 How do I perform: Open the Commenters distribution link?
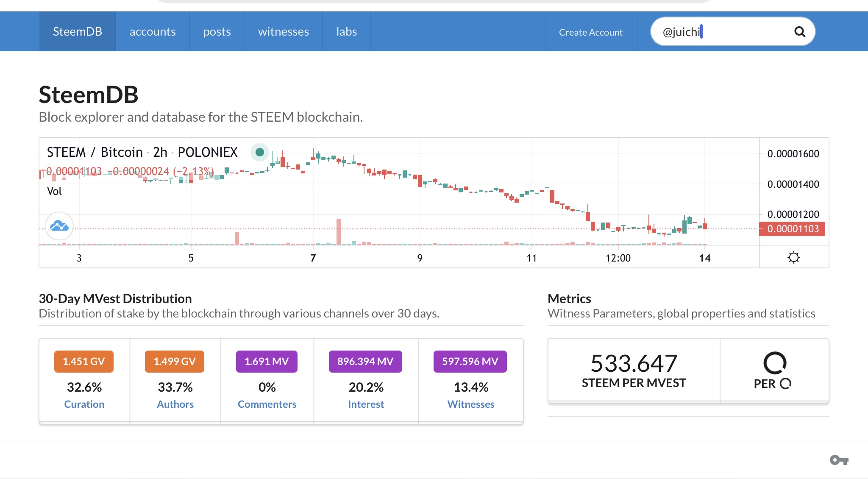click(267, 404)
